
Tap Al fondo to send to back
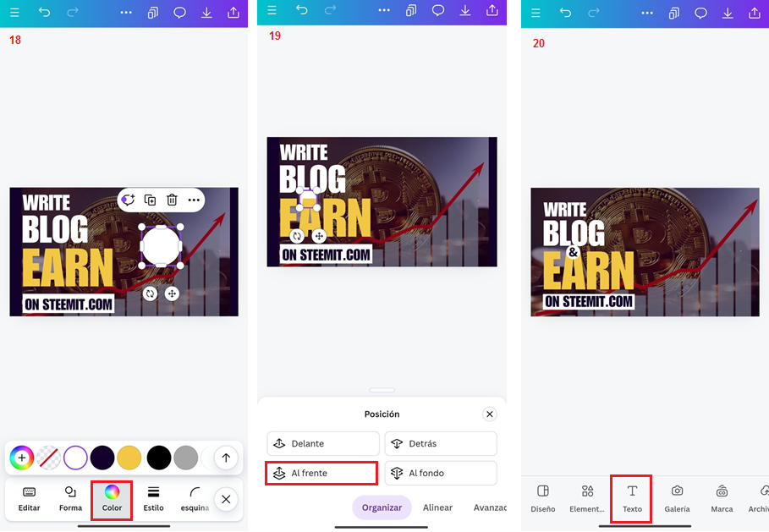tap(441, 473)
